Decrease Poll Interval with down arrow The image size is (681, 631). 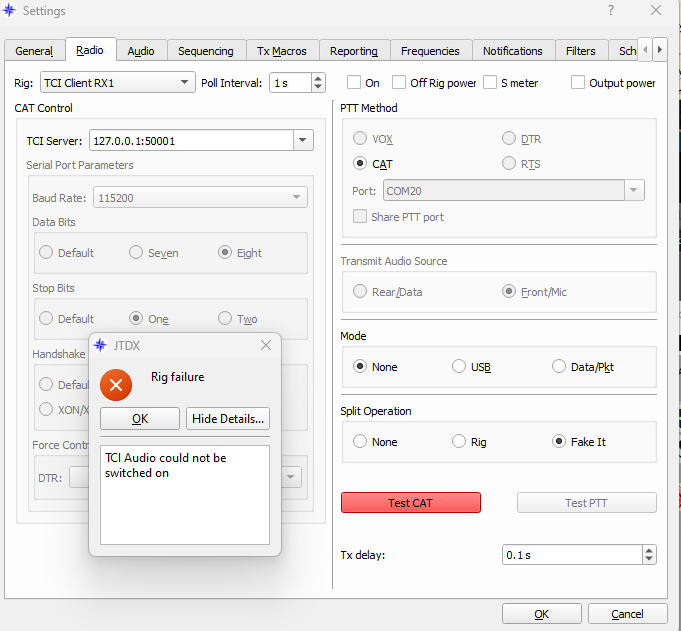pos(318,87)
